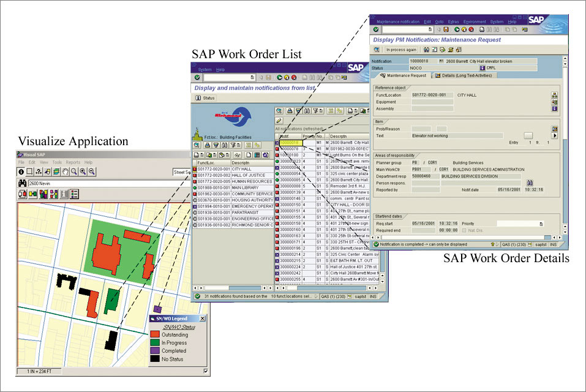Click green back arrow in Work Order List
The image size is (586, 392).
coord(279,77)
